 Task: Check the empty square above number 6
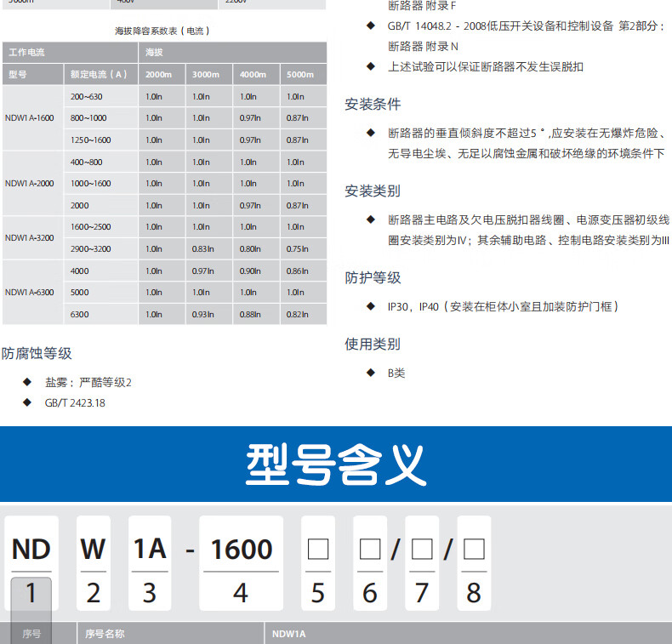pos(370,549)
